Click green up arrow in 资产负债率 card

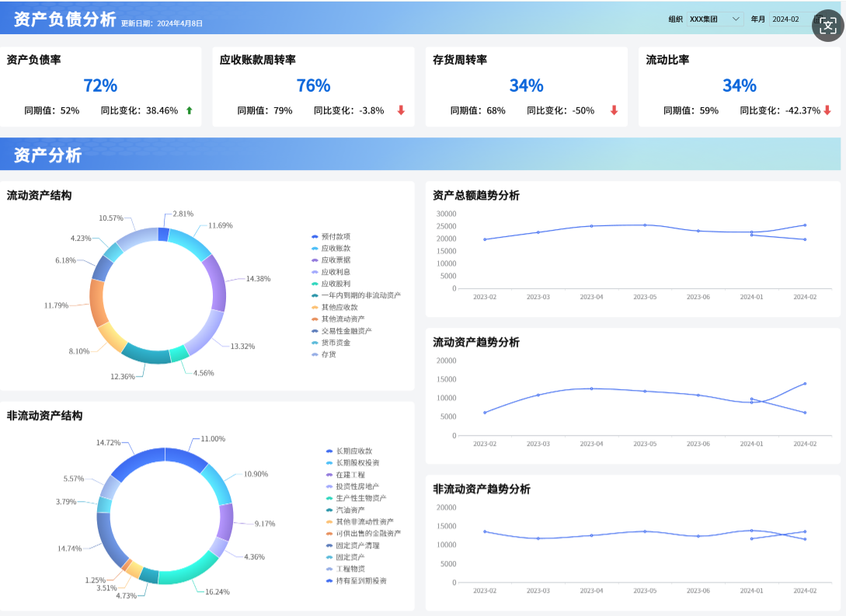coord(190,110)
